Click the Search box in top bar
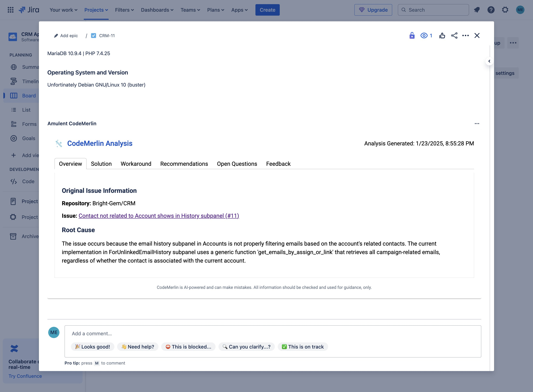 coord(433,10)
